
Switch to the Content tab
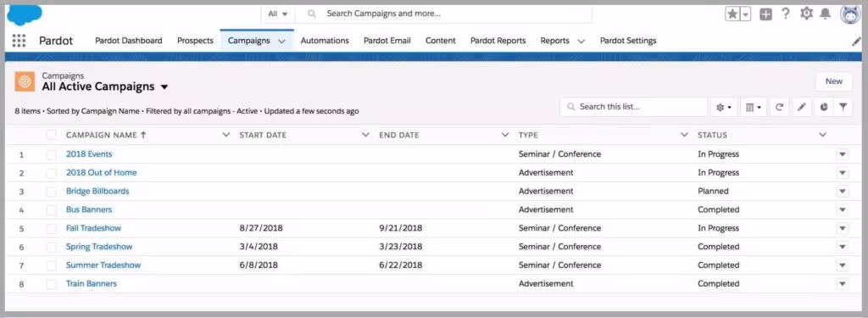[x=441, y=41]
